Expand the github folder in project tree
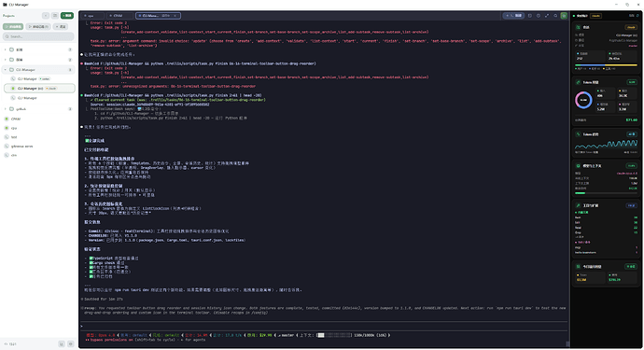 (x=6, y=109)
